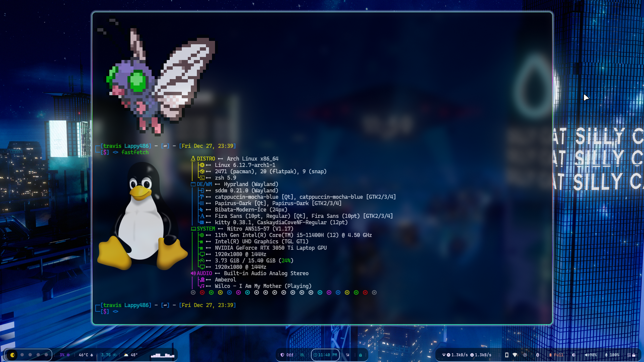Open the phone connect icon in the bar
Screen dimensions: 644x362
point(506,355)
